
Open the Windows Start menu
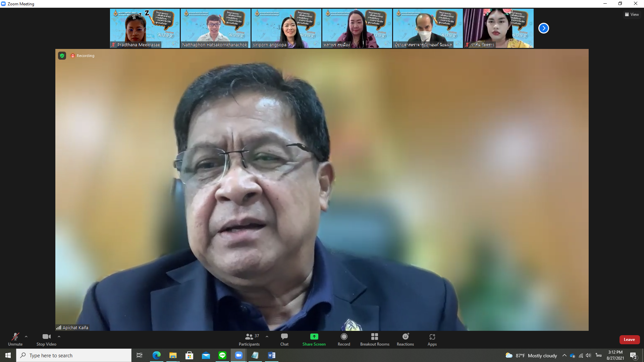tap(8, 355)
